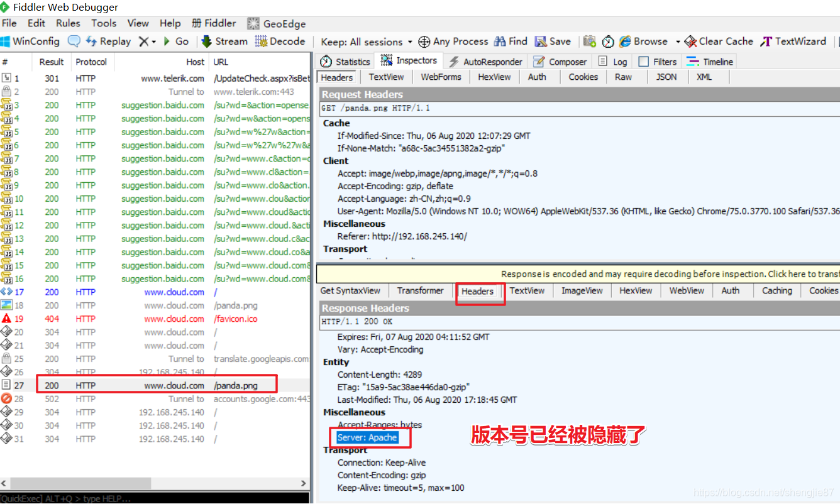Select session 17 www.cloud.com row
The width and height of the screenshot is (840, 504).
[155, 292]
